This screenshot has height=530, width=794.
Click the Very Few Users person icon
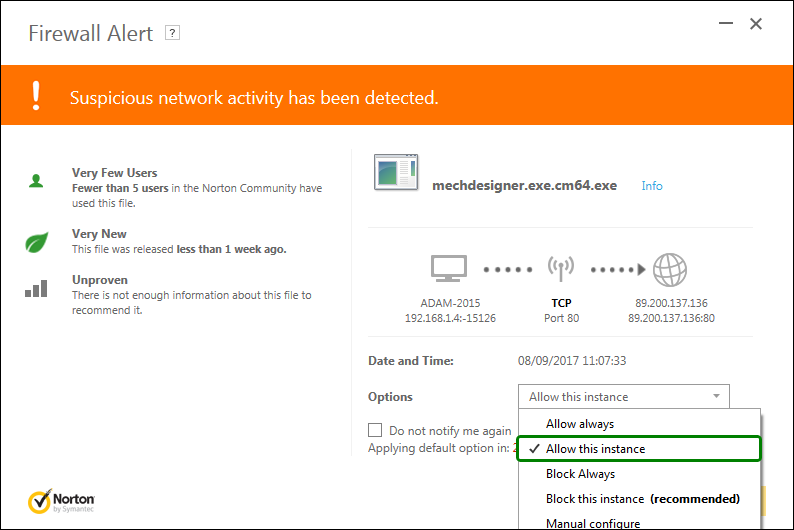[36, 181]
